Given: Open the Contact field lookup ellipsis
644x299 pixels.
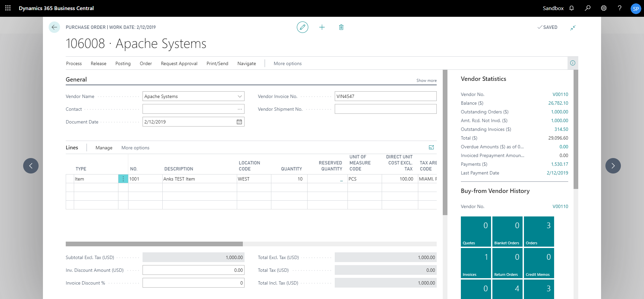Looking at the screenshot, I should (x=239, y=109).
